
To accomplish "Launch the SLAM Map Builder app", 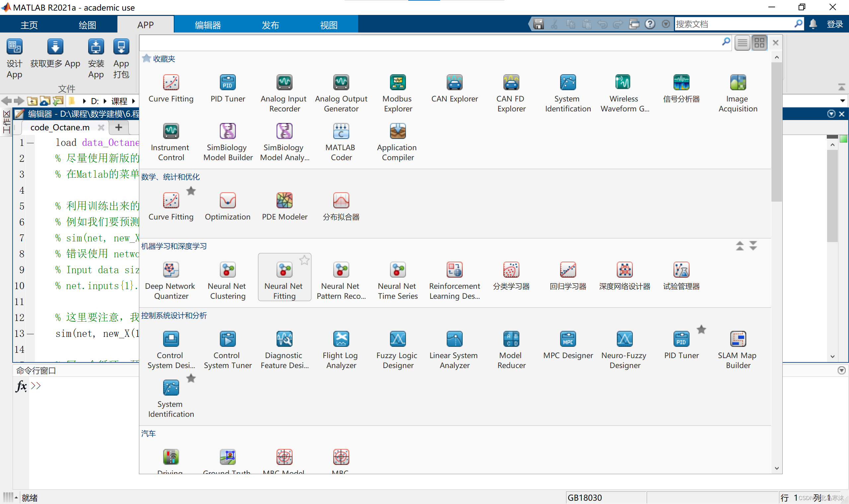I will tap(738, 340).
